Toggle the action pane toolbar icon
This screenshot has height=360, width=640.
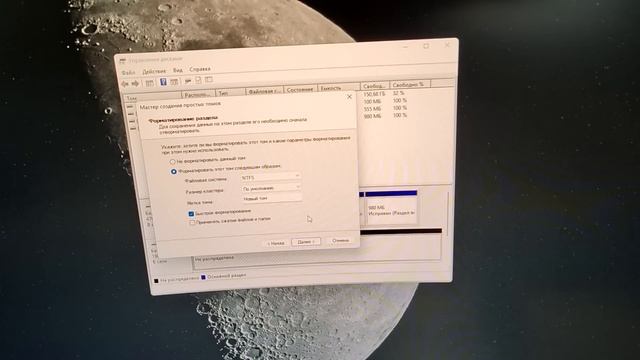tap(174, 82)
